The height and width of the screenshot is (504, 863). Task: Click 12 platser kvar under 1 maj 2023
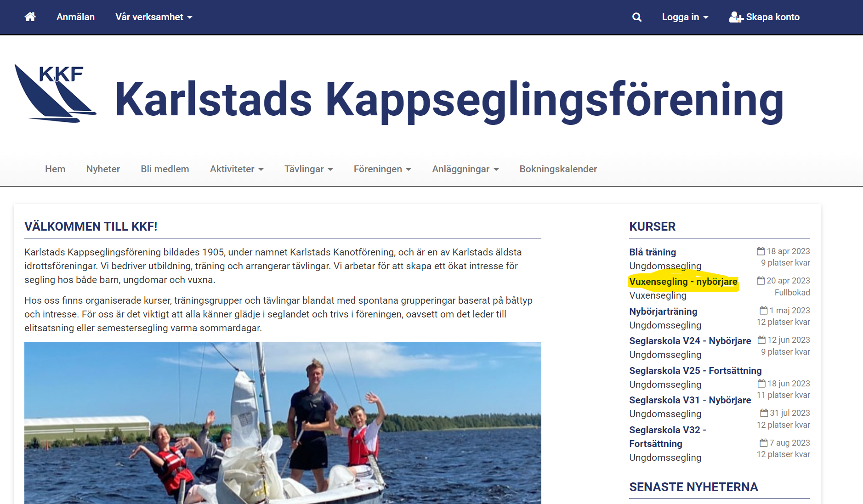tap(784, 322)
